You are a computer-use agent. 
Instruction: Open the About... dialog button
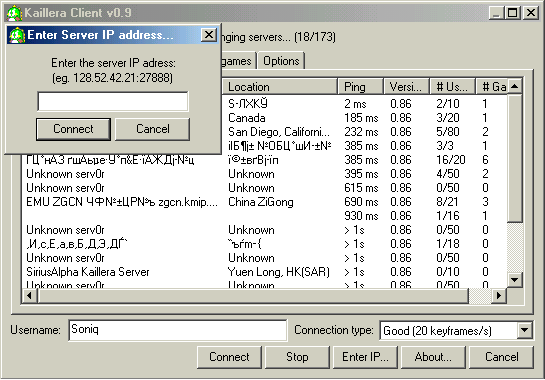pyautogui.click(x=433, y=357)
